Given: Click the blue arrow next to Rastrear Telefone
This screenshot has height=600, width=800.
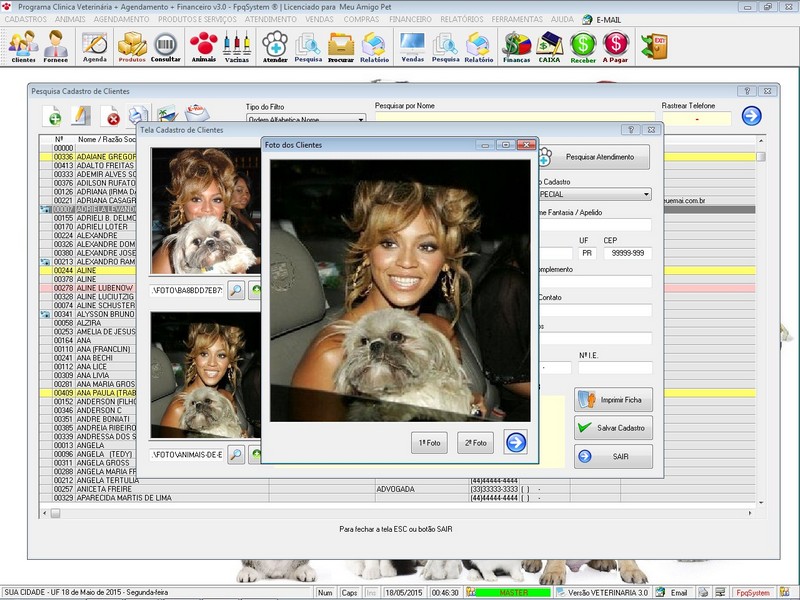Looking at the screenshot, I should click(x=752, y=116).
